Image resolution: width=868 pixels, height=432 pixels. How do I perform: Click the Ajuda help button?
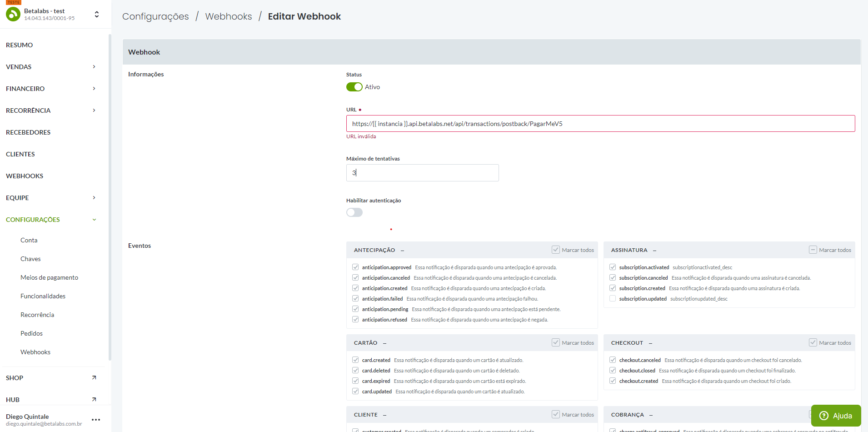pos(836,416)
